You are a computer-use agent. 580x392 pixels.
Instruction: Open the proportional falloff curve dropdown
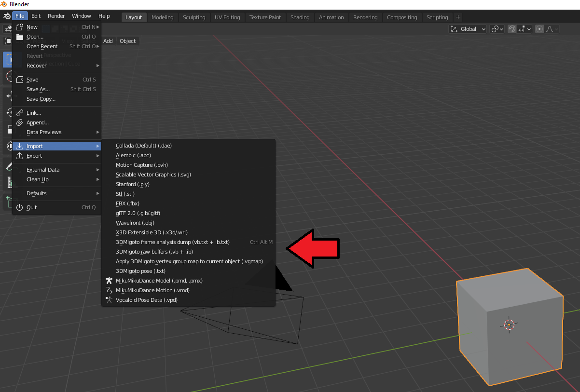coord(552,29)
